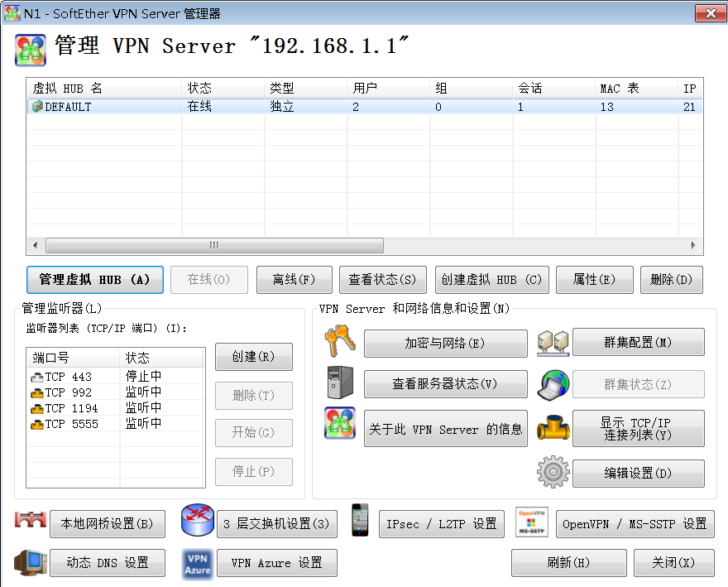Click the 端口号 column header
Viewport: 728px width, 587px height.
point(74,358)
